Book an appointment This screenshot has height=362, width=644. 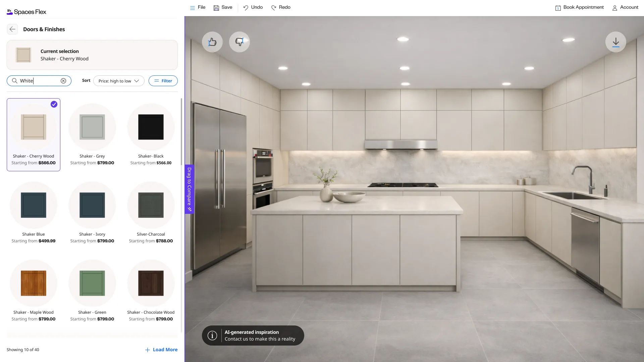(579, 7)
